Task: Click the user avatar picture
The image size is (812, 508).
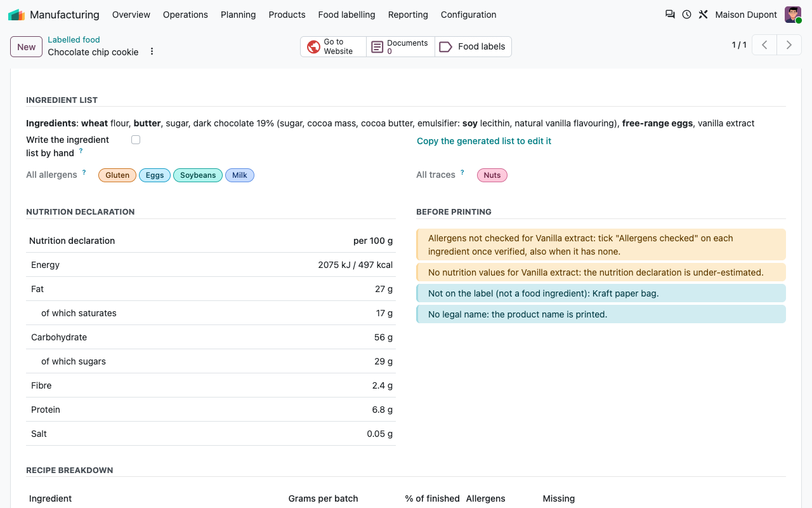Action: point(793,15)
